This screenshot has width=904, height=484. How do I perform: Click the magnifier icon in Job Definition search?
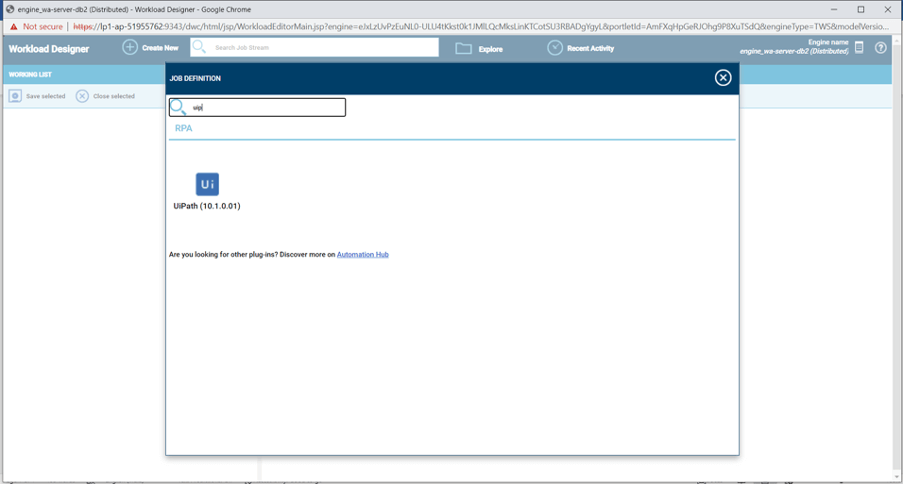178,107
